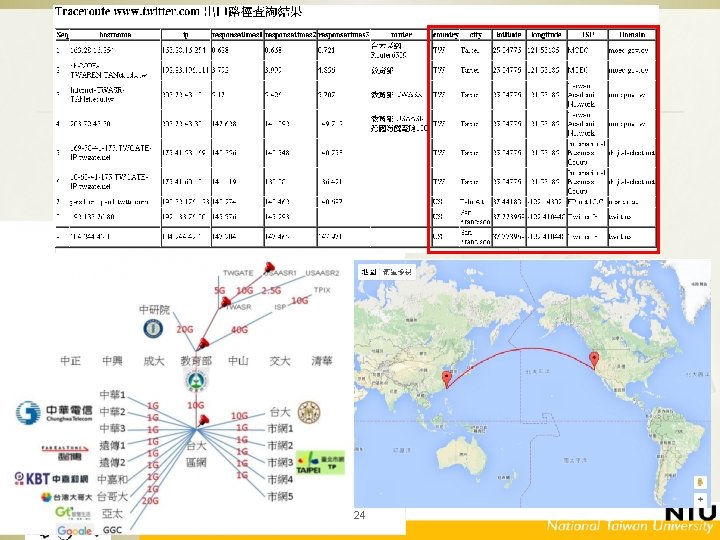The width and height of the screenshot is (720, 540).
Task: Click the KBT 中嘉寬頻 logo
Action: (51, 478)
